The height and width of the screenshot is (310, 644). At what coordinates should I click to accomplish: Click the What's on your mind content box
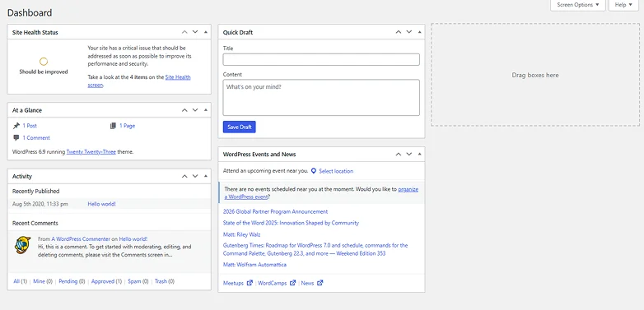tap(321, 98)
